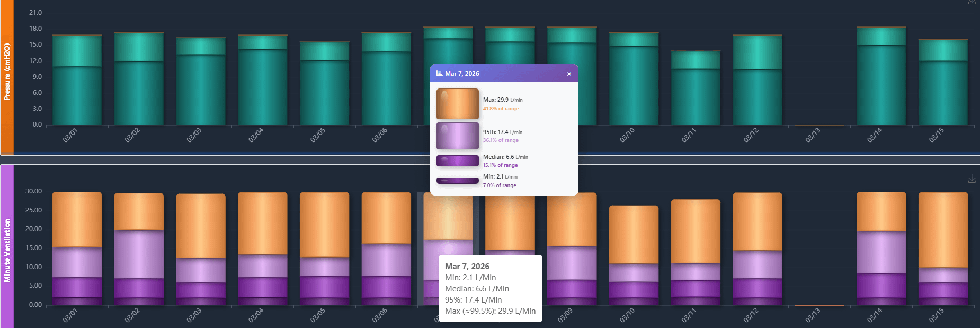
Task: Select the orange Max swatch in popup
Action: click(x=457, y=104)
